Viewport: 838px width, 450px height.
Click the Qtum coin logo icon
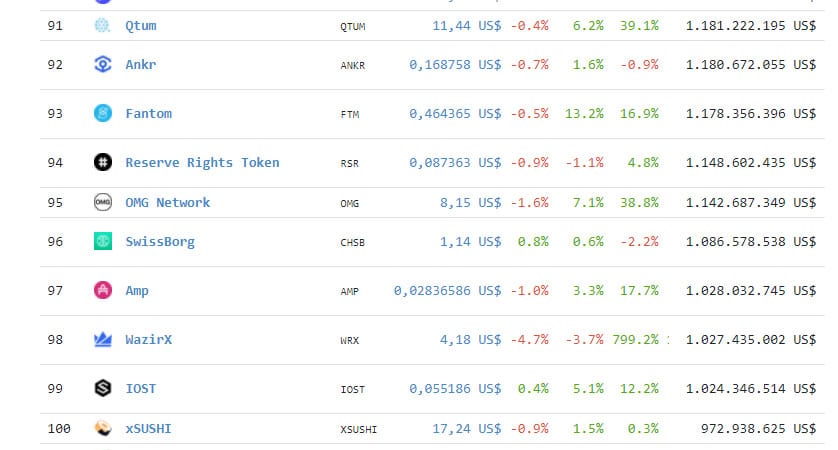click(x=103, y=26)
